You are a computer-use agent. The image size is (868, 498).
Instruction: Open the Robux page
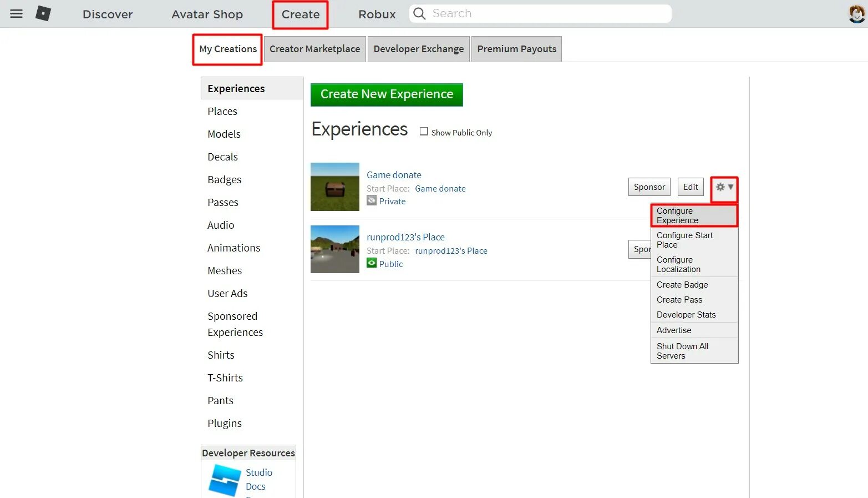(x=377, y=14)
